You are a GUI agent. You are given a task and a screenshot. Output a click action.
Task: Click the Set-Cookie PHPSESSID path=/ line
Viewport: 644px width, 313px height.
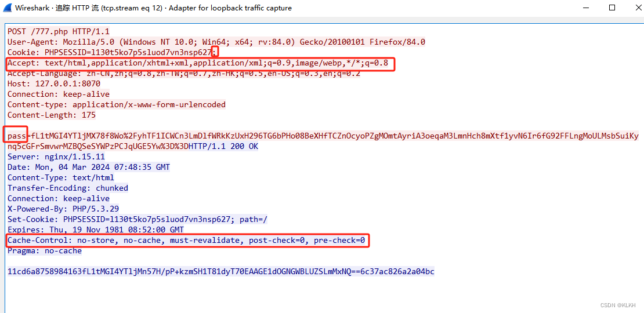(x=138, y=220)
